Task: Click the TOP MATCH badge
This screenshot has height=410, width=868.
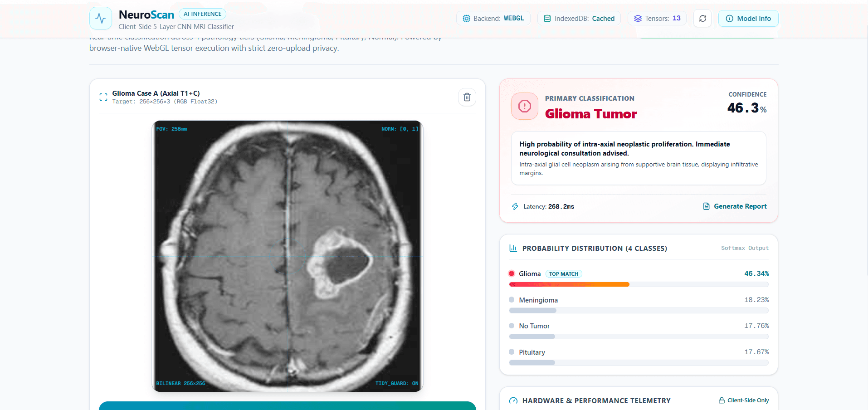Action: pyautogui.click(x=564, y=274)
